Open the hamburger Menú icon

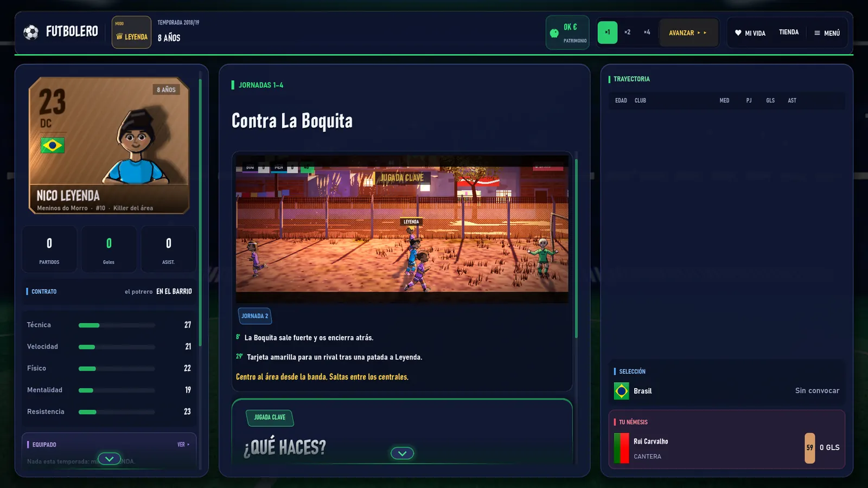tap(817, 33)
